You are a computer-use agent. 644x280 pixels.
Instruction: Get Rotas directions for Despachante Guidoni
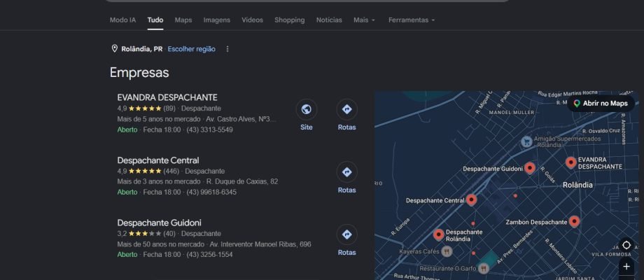click(x=346, y=234)
